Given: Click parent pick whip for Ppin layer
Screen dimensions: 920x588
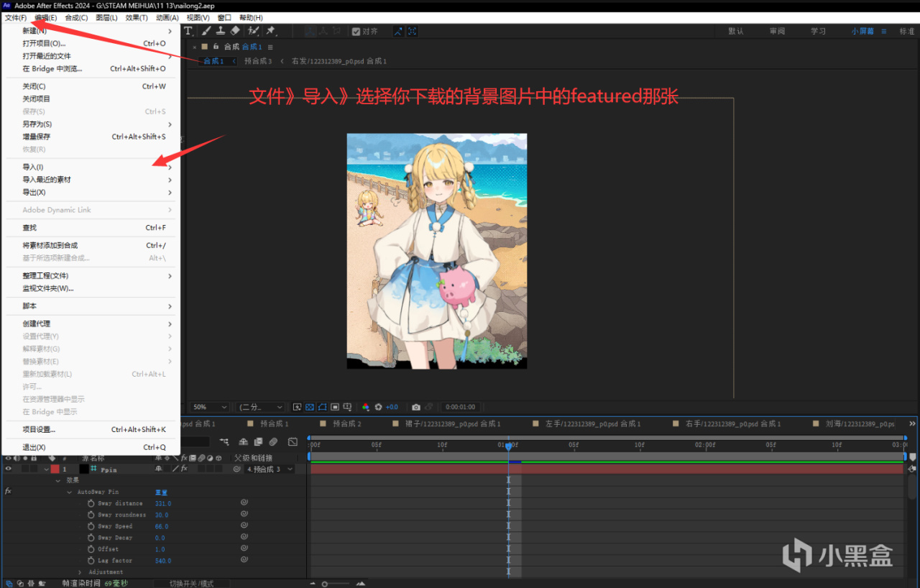Looking at the screenshot, I should 236,469.
